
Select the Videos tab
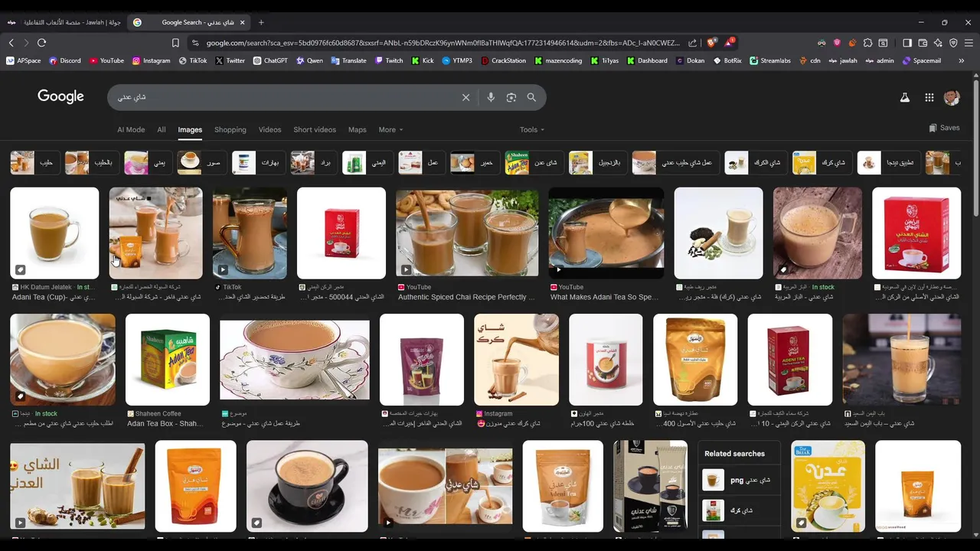(269, 130)
